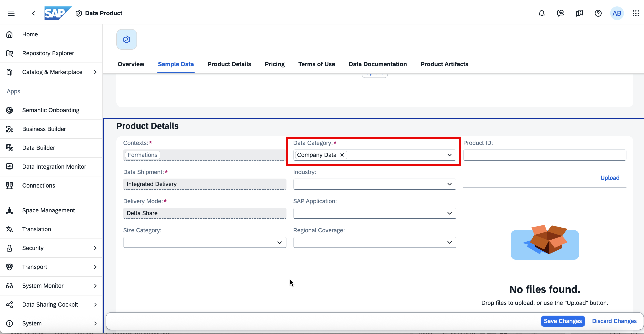Switch to the Terms of Use tab
Image resolution: width=644 pixels, height=334 pixels.
pos(316,64)
